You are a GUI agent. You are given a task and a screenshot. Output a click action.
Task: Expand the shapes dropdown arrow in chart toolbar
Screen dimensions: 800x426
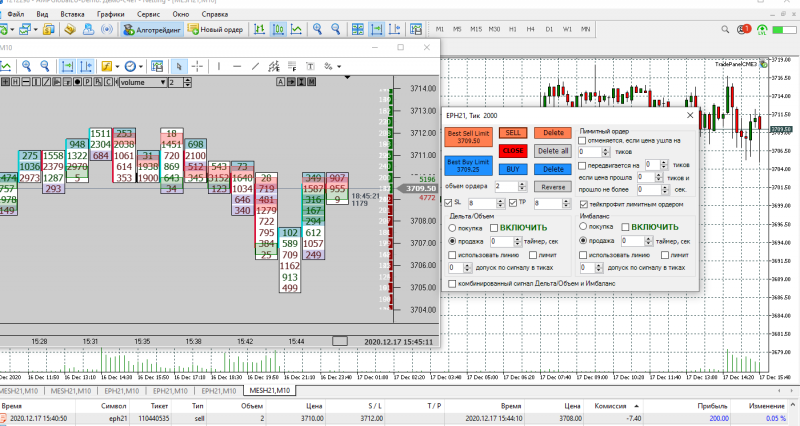tap(339, 66)
